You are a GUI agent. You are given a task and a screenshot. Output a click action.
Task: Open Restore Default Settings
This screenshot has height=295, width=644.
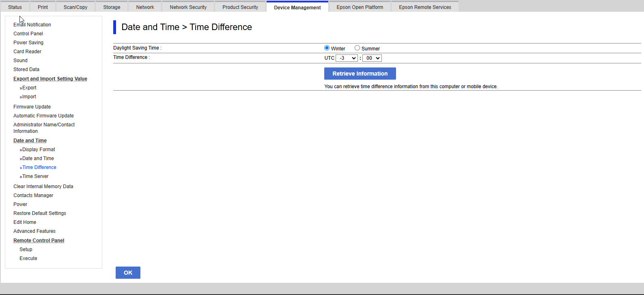point(40,213)
